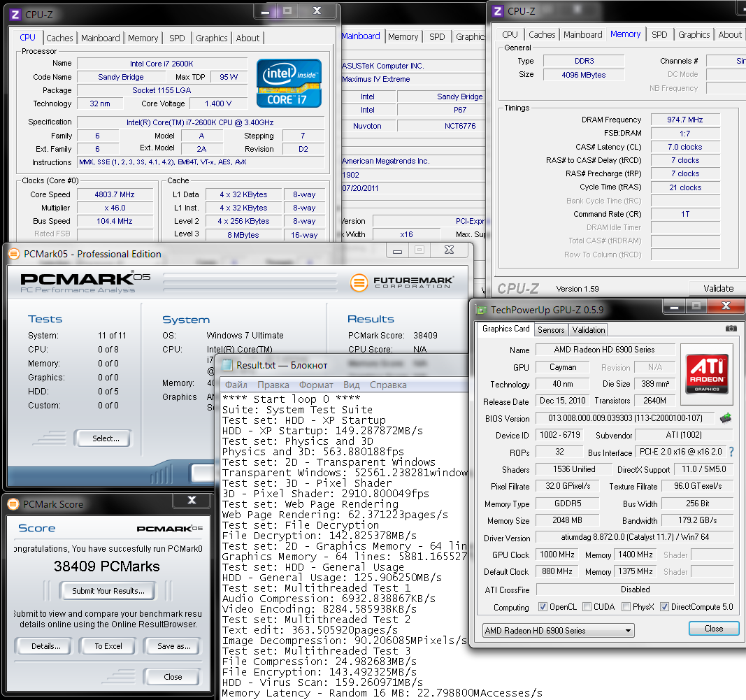Open the Graphics tab in right CPU-Z

[694, 35]
